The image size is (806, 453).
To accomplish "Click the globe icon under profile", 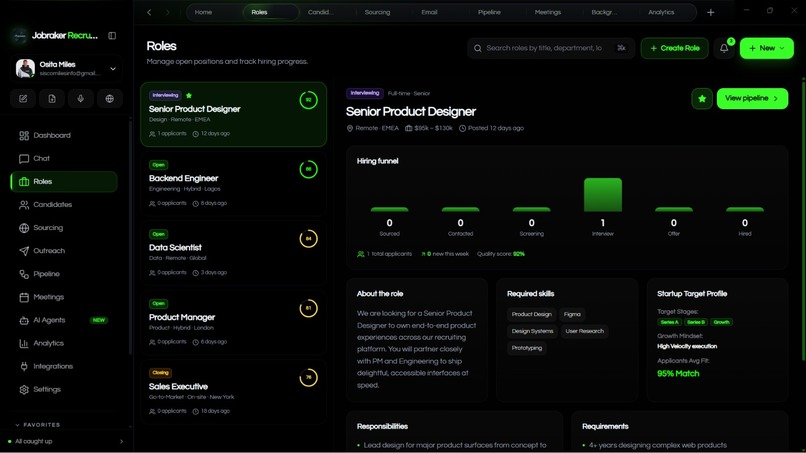I will pos(109,99).
